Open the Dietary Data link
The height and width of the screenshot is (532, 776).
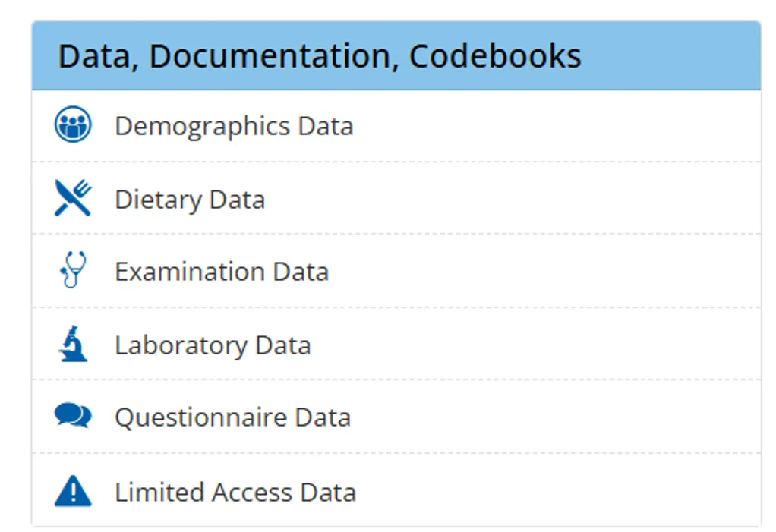tap(190, 200)
